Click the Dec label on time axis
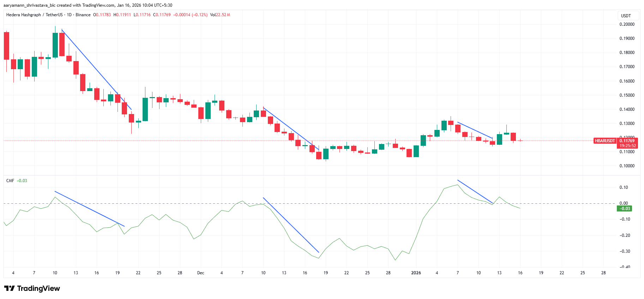The height and width of the screenshot is (299, 644). (201, 273)
